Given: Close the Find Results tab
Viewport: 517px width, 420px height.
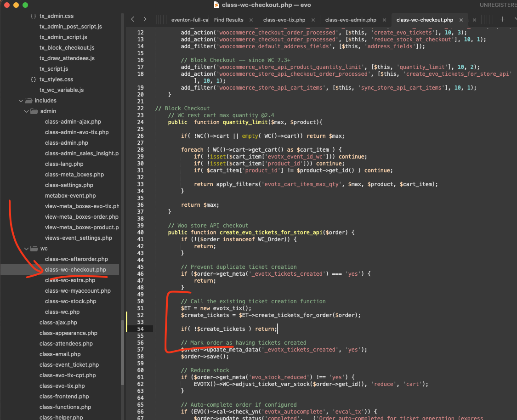Looking at the screenshot, I should click(x=251, y=20).
